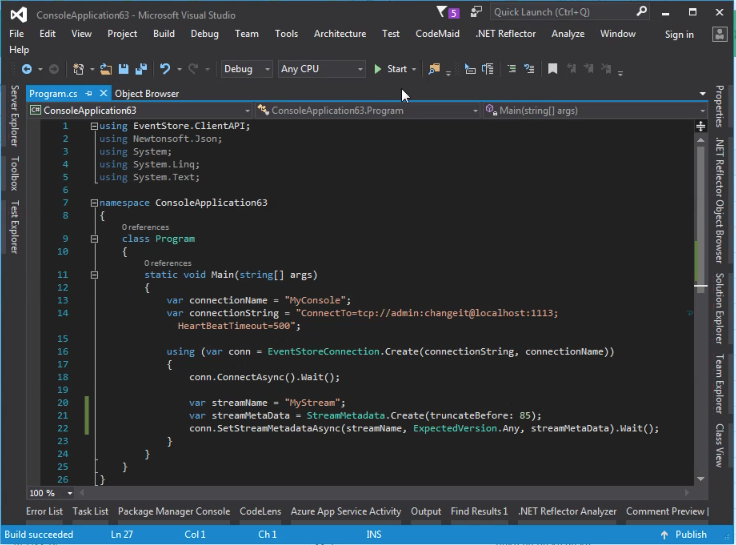Screen dimensions: 736x545
Task: Collapse the using directives region
Action: tap(94, 126)
